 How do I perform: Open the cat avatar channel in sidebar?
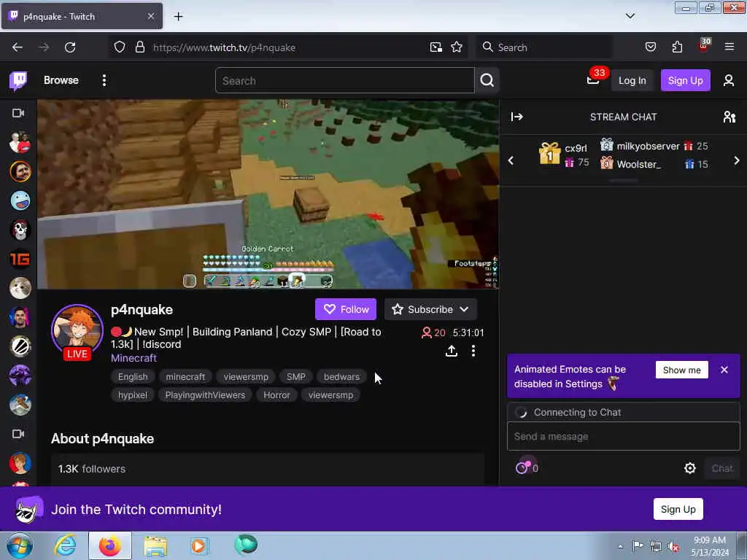point(20,288)
